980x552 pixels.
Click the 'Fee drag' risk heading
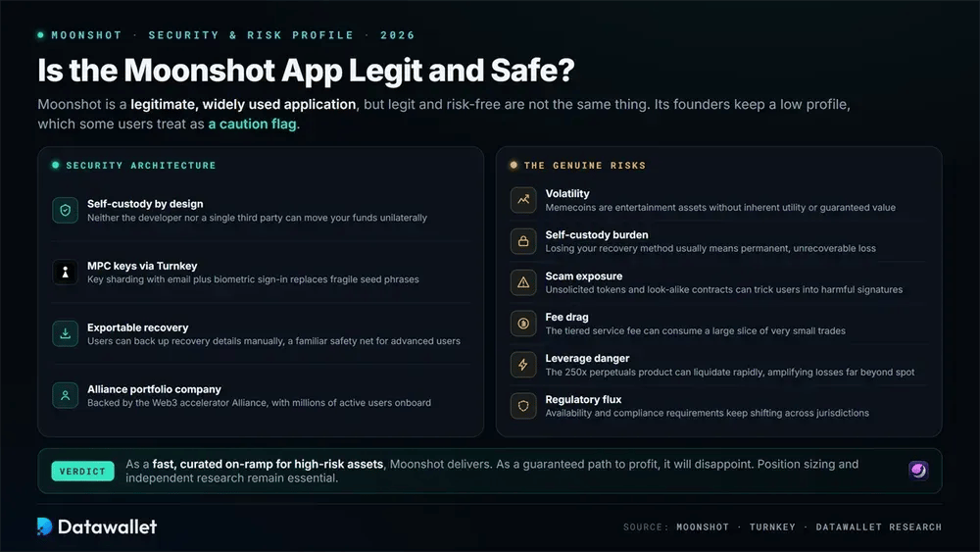[566, 317]
